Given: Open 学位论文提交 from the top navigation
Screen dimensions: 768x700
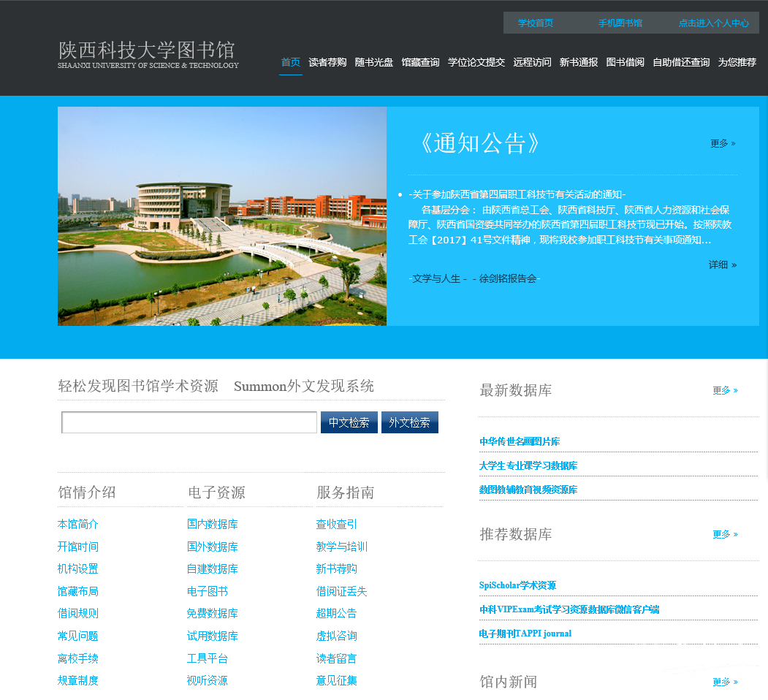Looking at the screenshot, I should coord(476,62).
